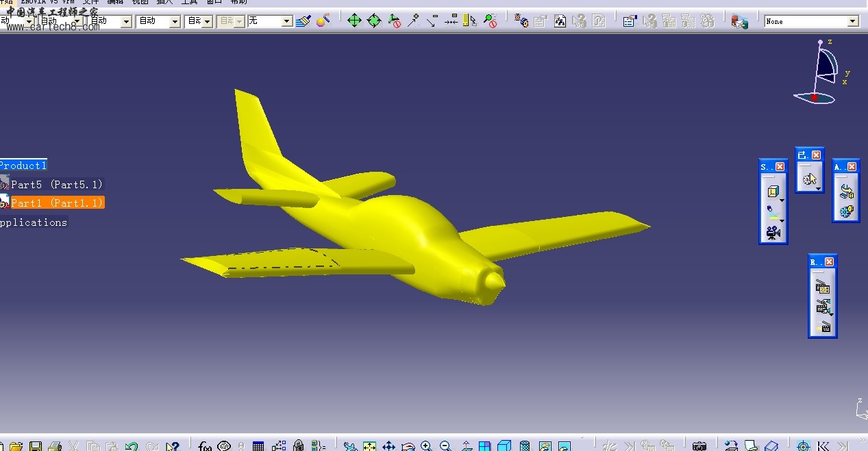Open file with the yellow folder icon
The height and width of the screenshot is (451, 868).
[x=16, y=446]
